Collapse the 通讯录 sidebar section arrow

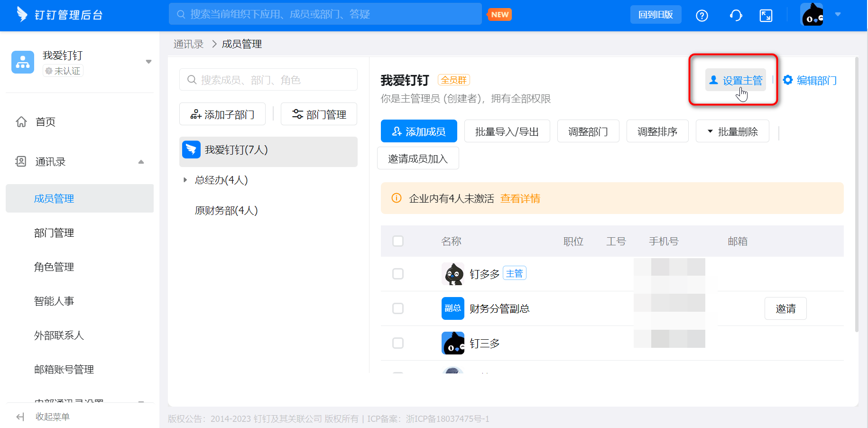point(141,162)
